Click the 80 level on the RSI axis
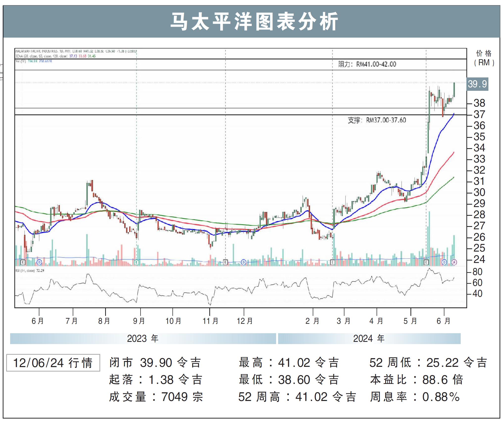The height and width of the screenshot is (422, 504). coord(477,272)
